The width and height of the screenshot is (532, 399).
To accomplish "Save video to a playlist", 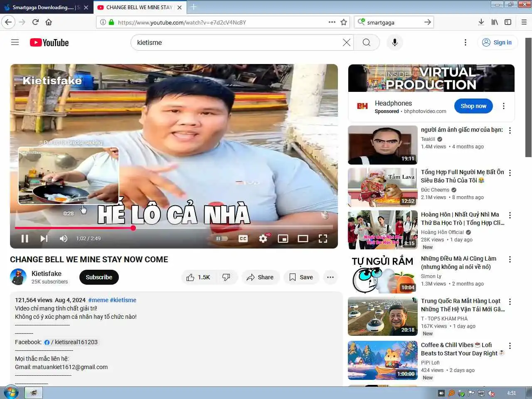I will coord(301,277).
